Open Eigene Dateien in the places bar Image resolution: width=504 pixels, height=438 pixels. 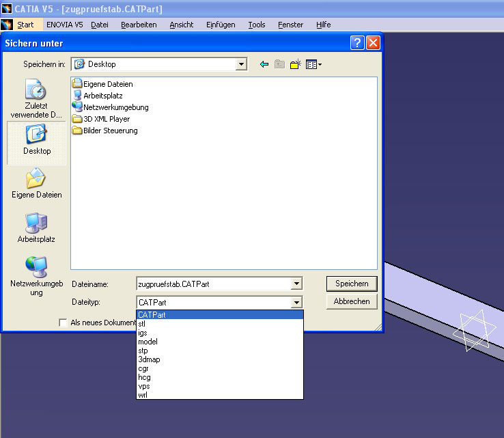tap(36, 182)
